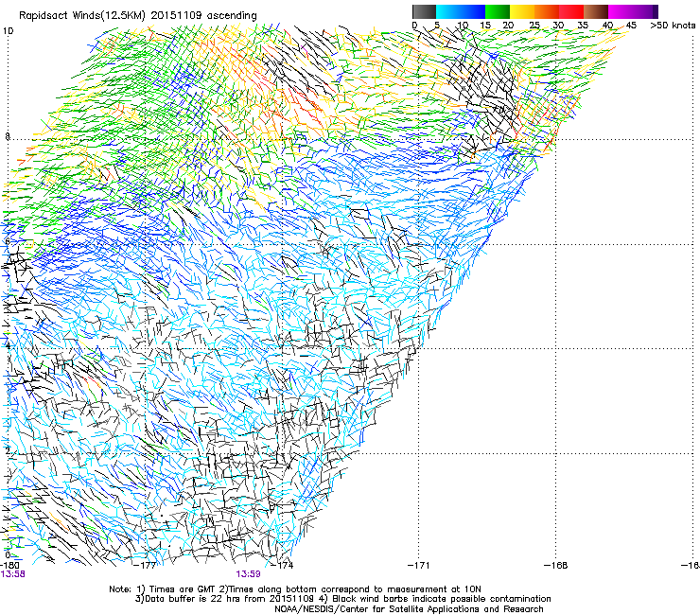Click the red 30-35 knots legend swatch
Screen dimensions: 700x615
click(x=571, y=11)
